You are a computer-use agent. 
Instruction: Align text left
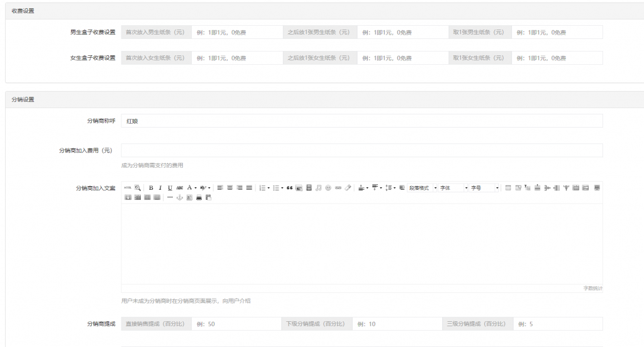point(220,188)
